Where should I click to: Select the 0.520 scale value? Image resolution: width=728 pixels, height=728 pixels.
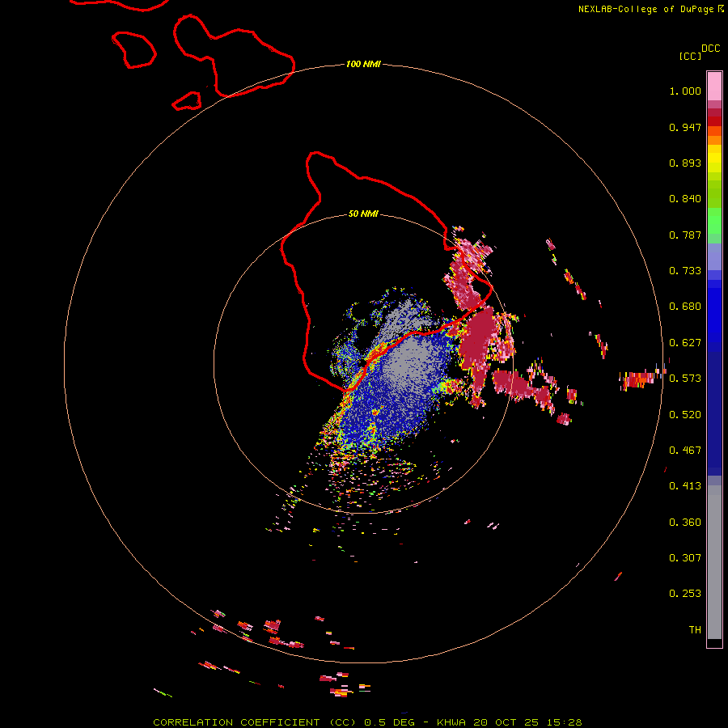(685, 415)
